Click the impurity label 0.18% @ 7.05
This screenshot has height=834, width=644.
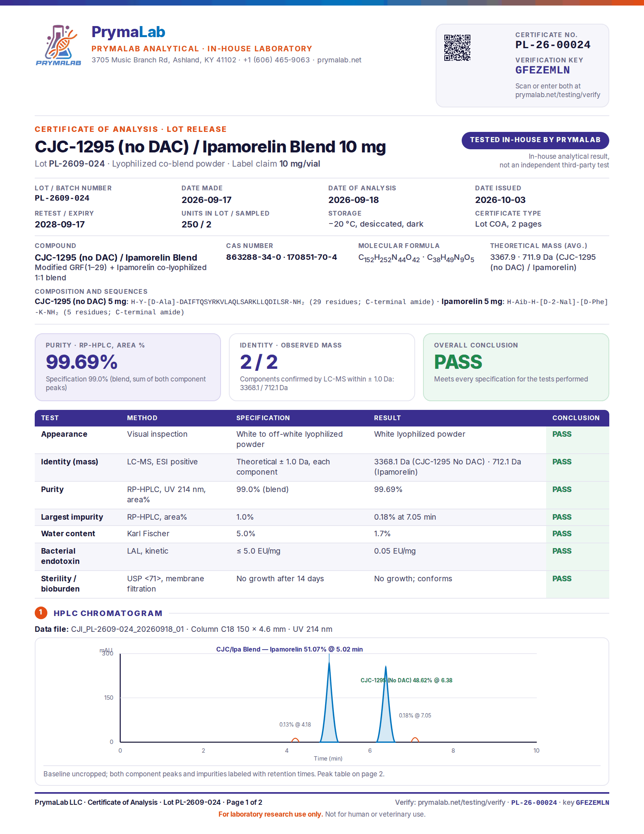(415, 716)
